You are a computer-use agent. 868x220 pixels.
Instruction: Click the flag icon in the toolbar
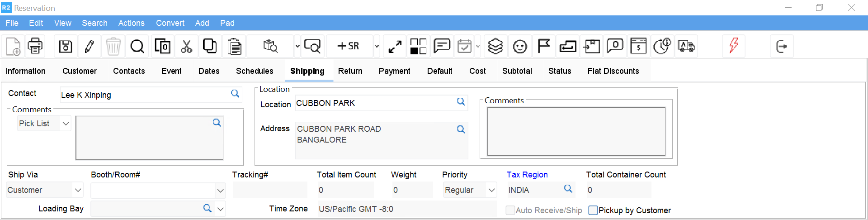pyautogui.click(x=543, y=46)
